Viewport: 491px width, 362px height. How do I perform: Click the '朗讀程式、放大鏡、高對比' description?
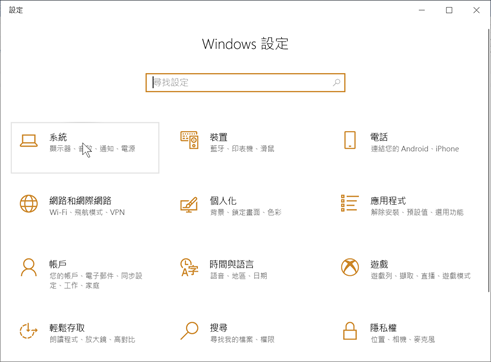tap(92, 340)
